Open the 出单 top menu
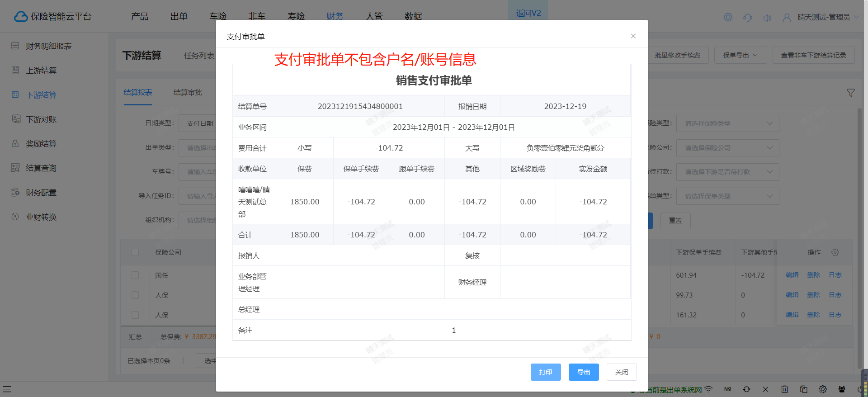 179,16
